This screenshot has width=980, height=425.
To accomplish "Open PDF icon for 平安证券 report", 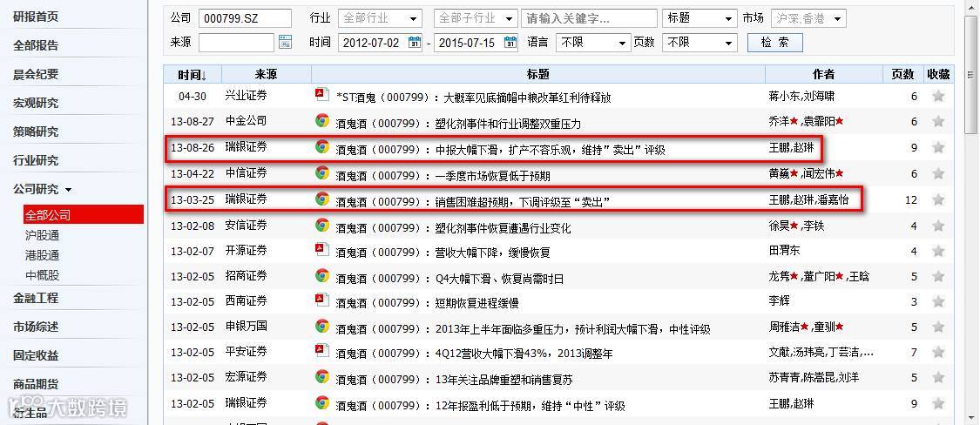I will (321, 351).
